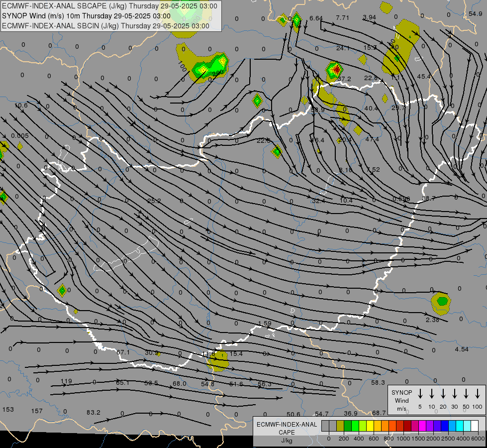Image resolution: width=487 pixels, height=448 pixels.
Task: Click the 25.2 value on the map
Action: [x=154, y=201]
